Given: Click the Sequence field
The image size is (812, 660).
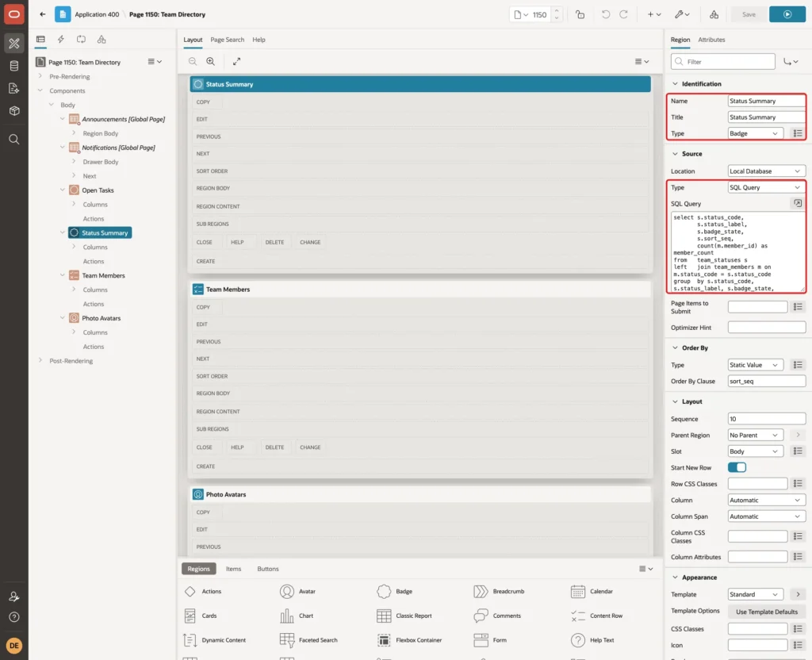Looking at the screenshot, I should [x=767, y=419].
